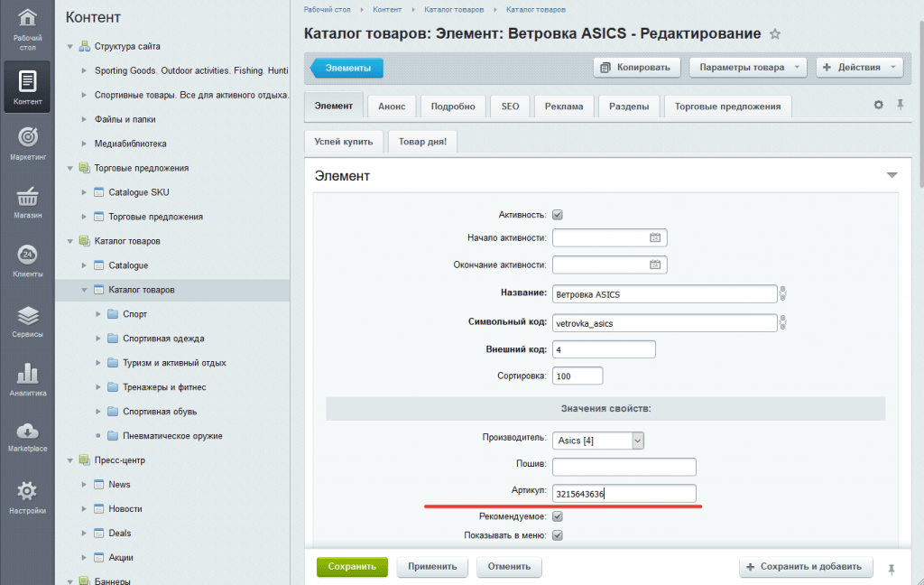Collapse the Элемент section arrow
Image resolution: width=924 pixels, height=585 pixels.
click(892, 175)
